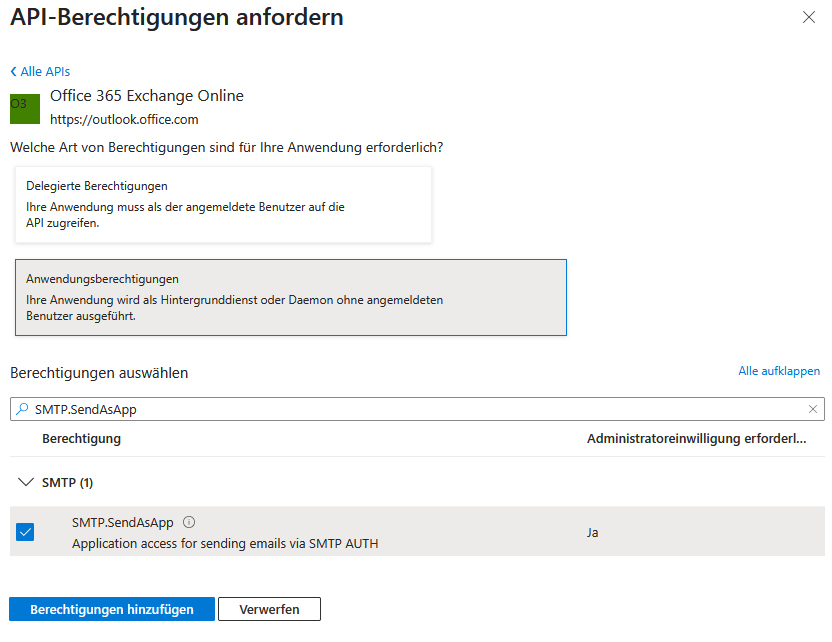832x642 pixels.
Task: Click the Verwerfen button
Action: coord(269,609)
